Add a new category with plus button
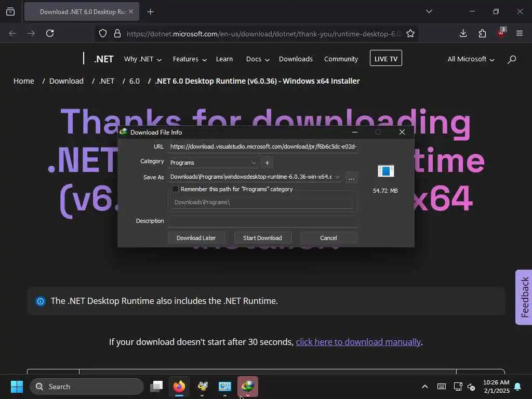 (x=268, y=163)
